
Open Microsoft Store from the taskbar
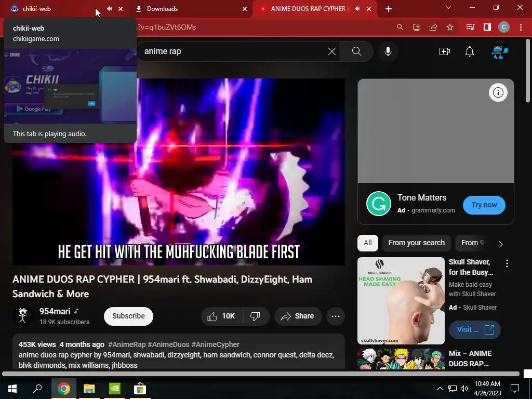coord(140,389)
